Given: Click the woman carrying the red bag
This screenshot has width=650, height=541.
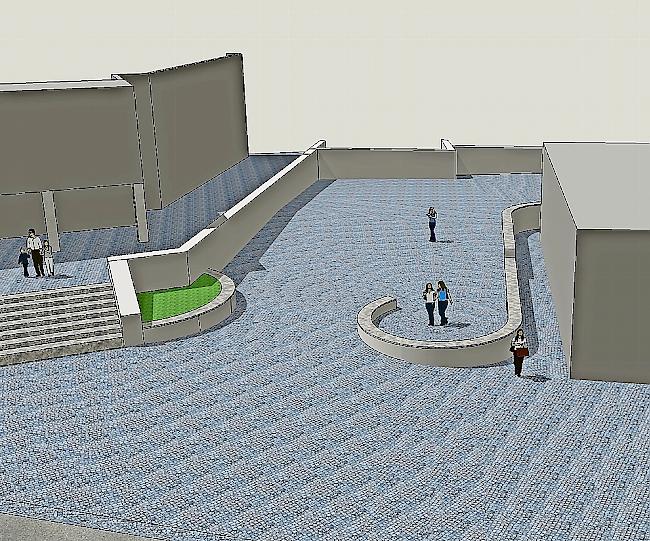Looking at the screenshot, I should pos(519,352).
